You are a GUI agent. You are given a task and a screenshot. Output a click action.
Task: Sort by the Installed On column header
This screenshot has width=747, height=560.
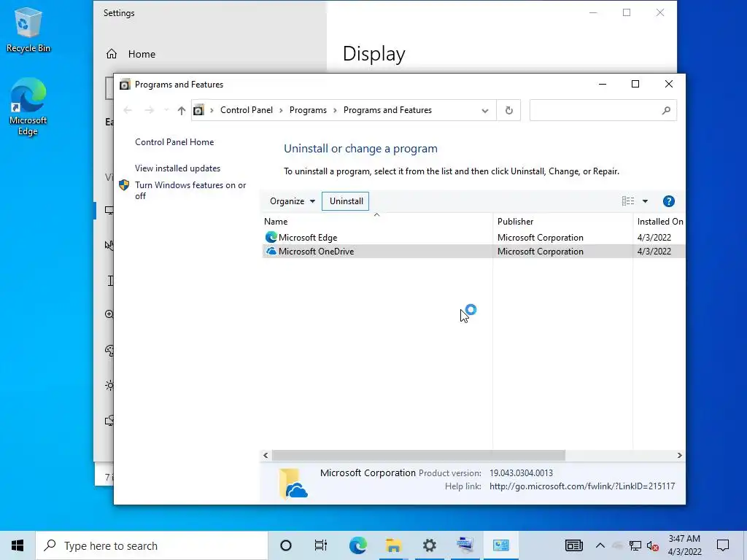pyautogui.click(x=660, y=222)
